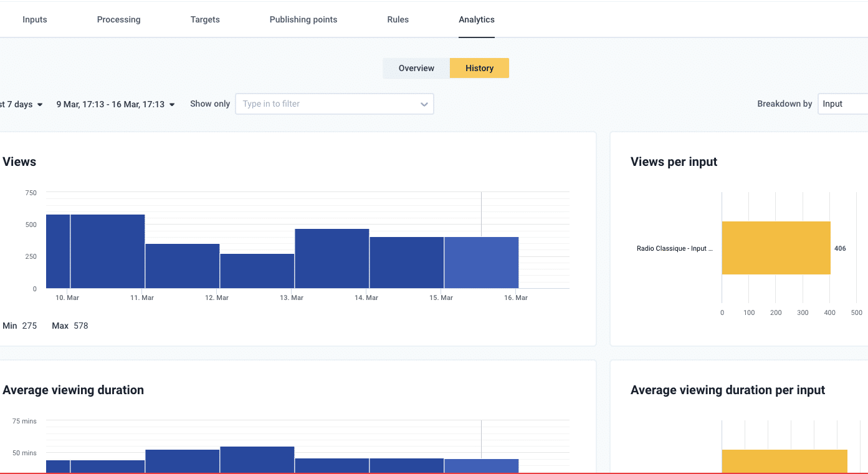Click the 13 Mar bar in Views chart
This screenshot has width=868, height=474.
331,258
